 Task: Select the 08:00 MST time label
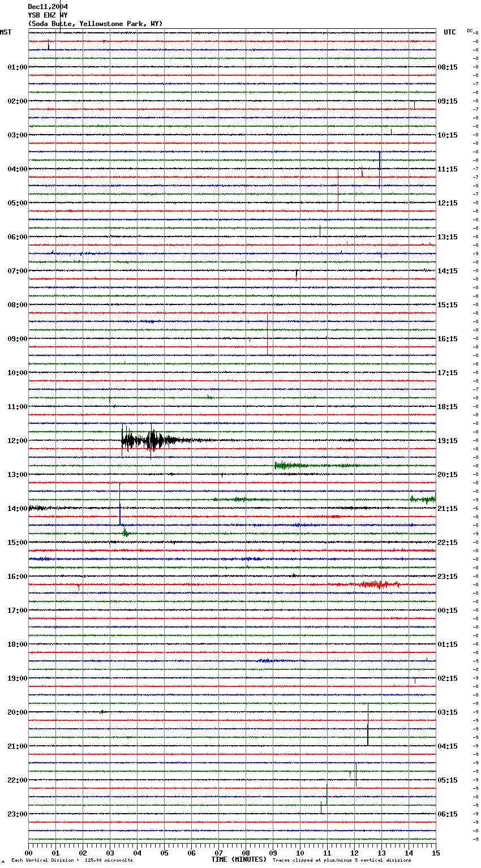[18, 305]
